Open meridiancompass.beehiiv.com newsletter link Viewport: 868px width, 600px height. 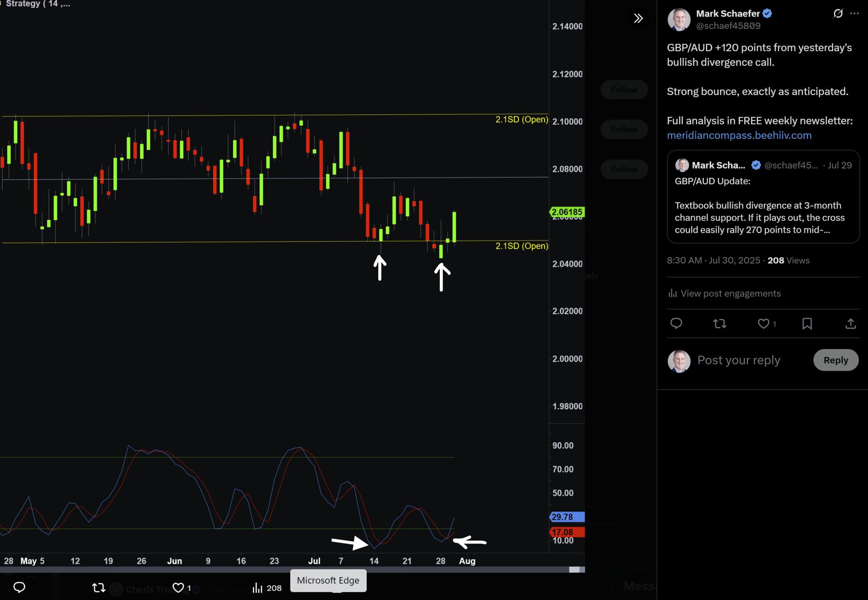pyautogui.click(x=739, y=135)
